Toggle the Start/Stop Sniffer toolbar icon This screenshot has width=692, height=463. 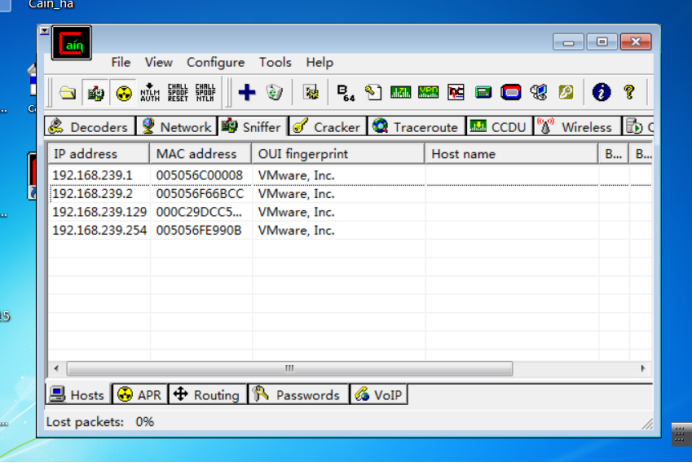[x=96, y=93]
